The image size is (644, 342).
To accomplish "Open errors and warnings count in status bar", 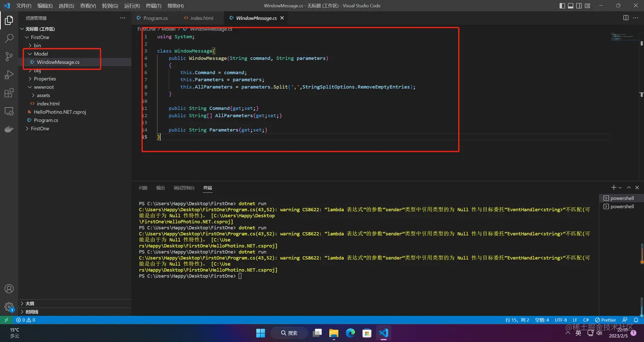I will click(26, 320).
